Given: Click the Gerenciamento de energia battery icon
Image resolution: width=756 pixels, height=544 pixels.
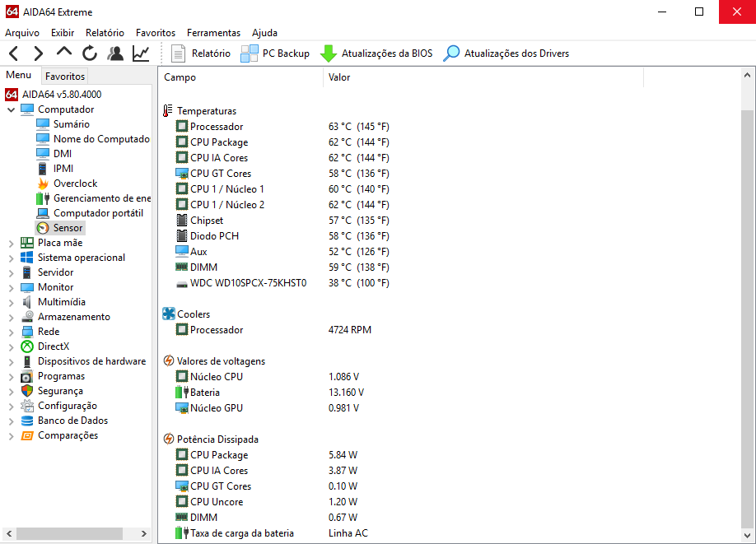Looking at the screenshot, I should (43, 198).
